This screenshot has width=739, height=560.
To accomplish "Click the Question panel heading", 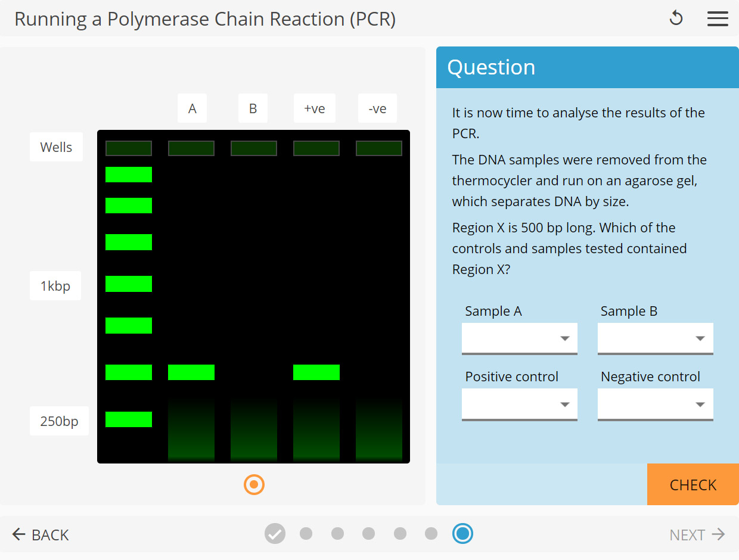I will pyautogui.click(x=491, y=67).
